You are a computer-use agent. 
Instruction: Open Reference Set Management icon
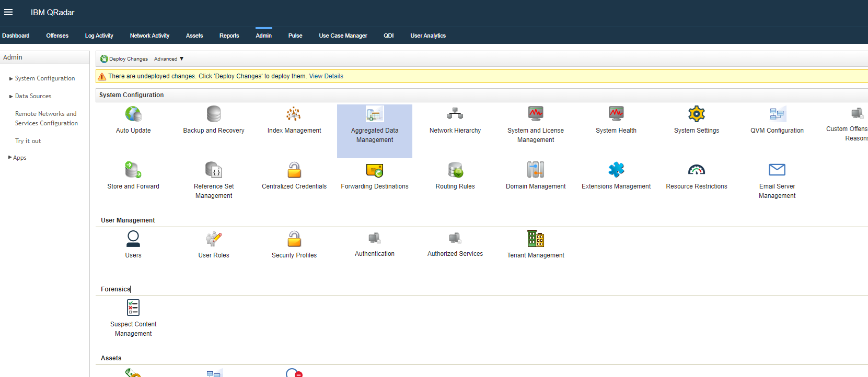[214, 170]
